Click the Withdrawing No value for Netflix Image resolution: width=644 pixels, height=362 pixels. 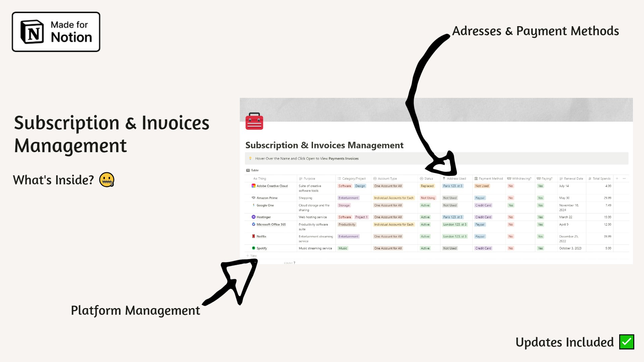(511, 237)
